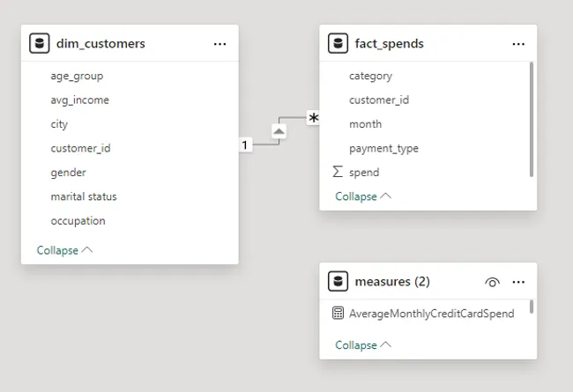Open more options for measures table
The height and width of the screenshot is (392, 573).
[518, 282]
